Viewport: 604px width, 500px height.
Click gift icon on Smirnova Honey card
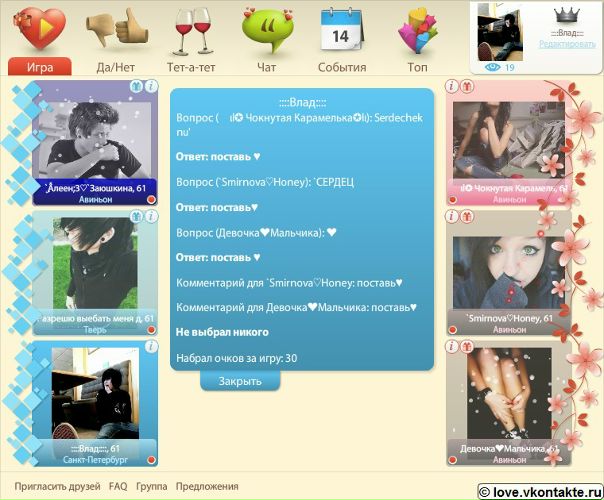[x=467, y=216]
